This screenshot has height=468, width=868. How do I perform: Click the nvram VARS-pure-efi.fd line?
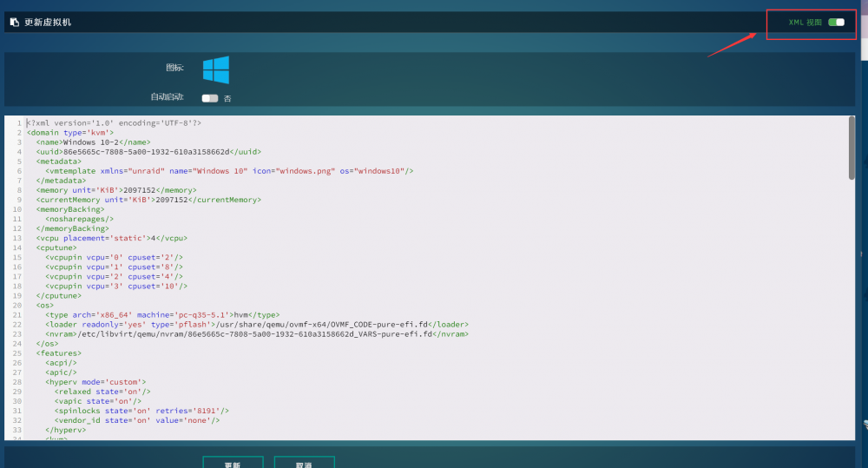click(257, 334)
